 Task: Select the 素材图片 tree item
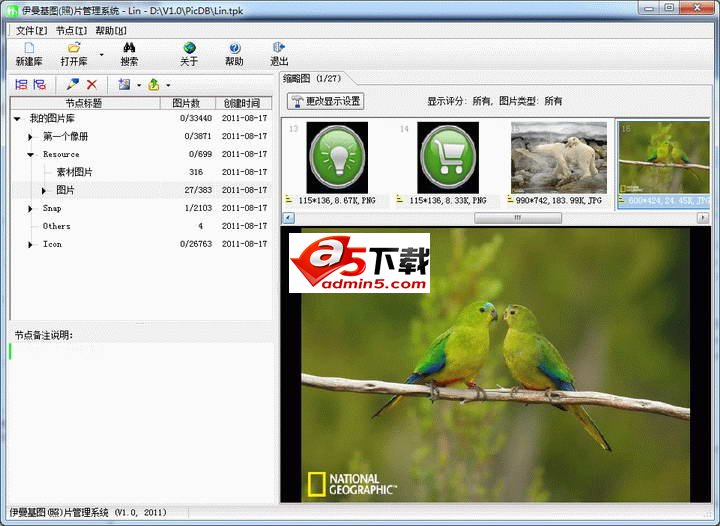74,172
